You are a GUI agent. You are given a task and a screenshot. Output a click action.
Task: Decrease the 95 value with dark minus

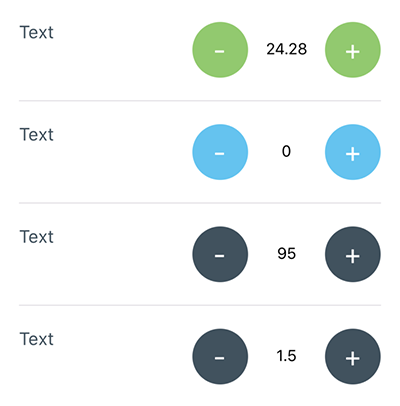point(220,254)
